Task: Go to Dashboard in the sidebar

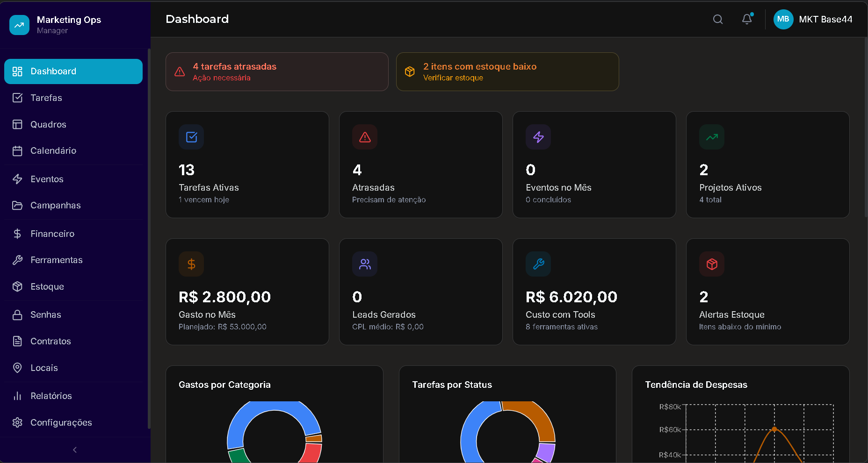Action: (x=73, y=71)
